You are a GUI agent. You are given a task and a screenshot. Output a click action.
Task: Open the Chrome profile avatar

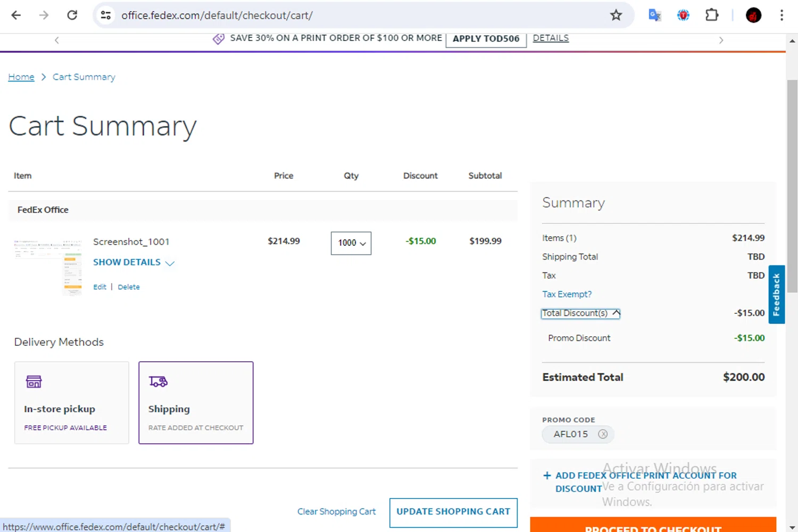point(753,15)
